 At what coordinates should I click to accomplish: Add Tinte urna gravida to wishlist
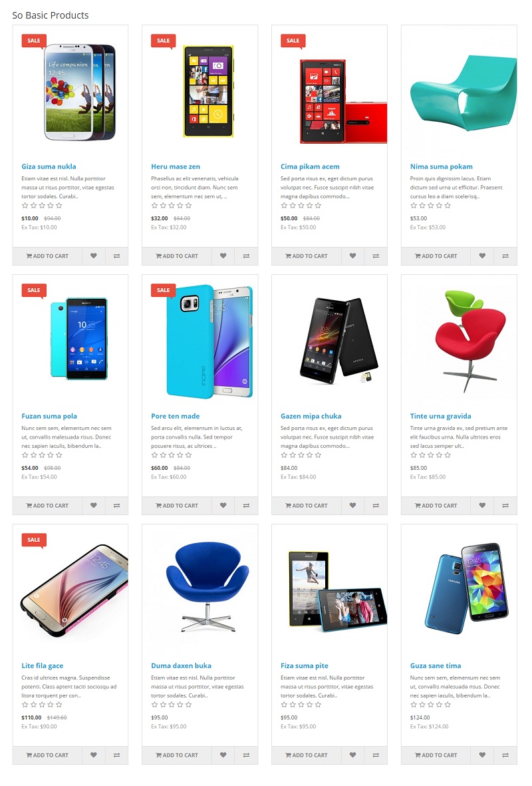[x=482, y=505]
